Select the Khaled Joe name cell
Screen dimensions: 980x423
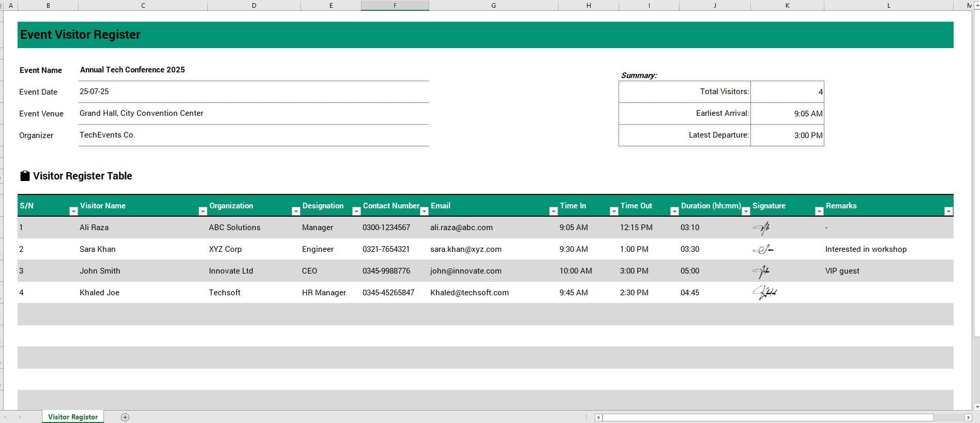[x=143, y=293]
